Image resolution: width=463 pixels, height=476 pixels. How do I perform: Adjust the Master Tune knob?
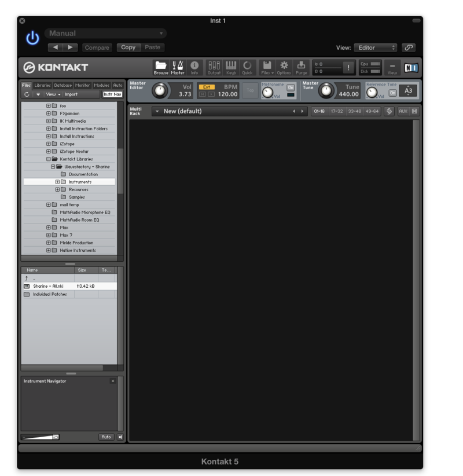pos(326,90)
